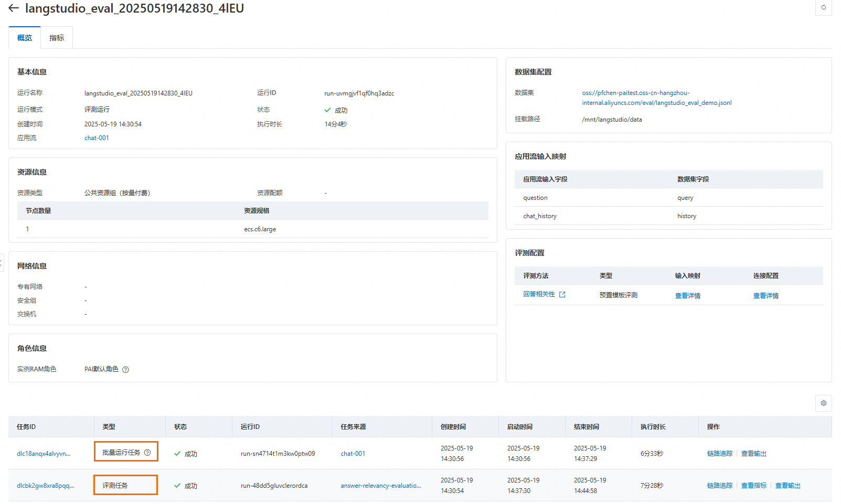The height and width of the screenshot is (504, 841).
Task: Click the 评测运行 run mode value
Action: pos(97,110)
